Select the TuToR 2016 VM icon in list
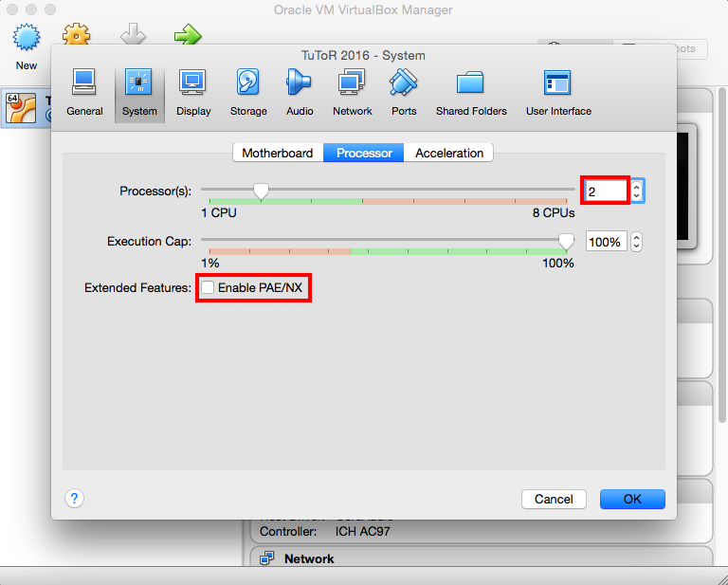 click(21, 108)
